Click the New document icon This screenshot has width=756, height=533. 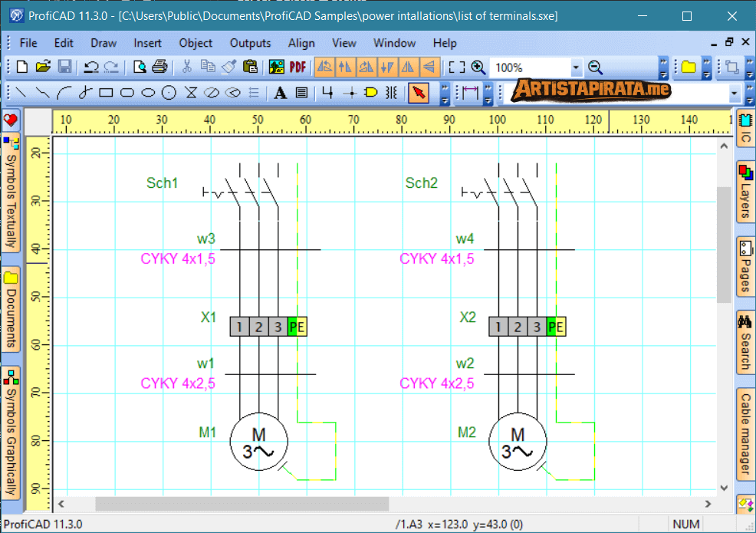click(x=21, y=67)
